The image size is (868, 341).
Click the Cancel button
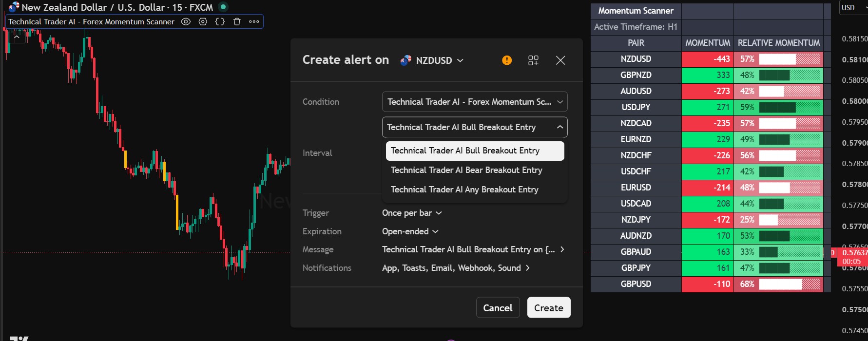pyautogui.click(x=498, y=308)
